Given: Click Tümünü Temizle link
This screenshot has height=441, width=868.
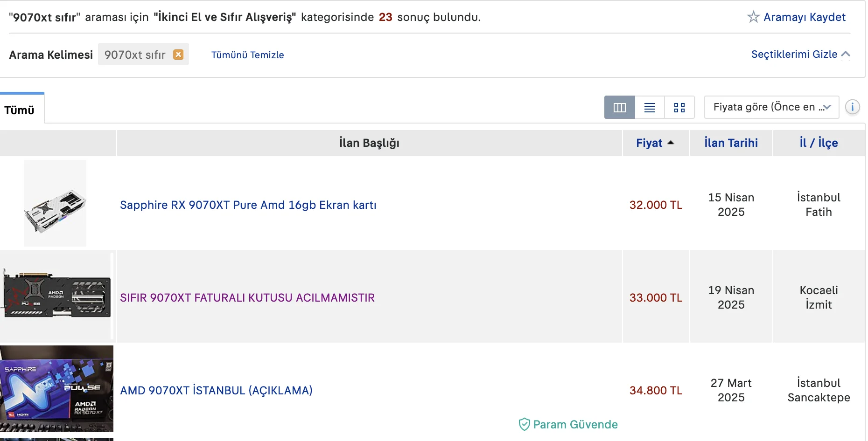Looking at the screenshot, I should coord(247,55).
